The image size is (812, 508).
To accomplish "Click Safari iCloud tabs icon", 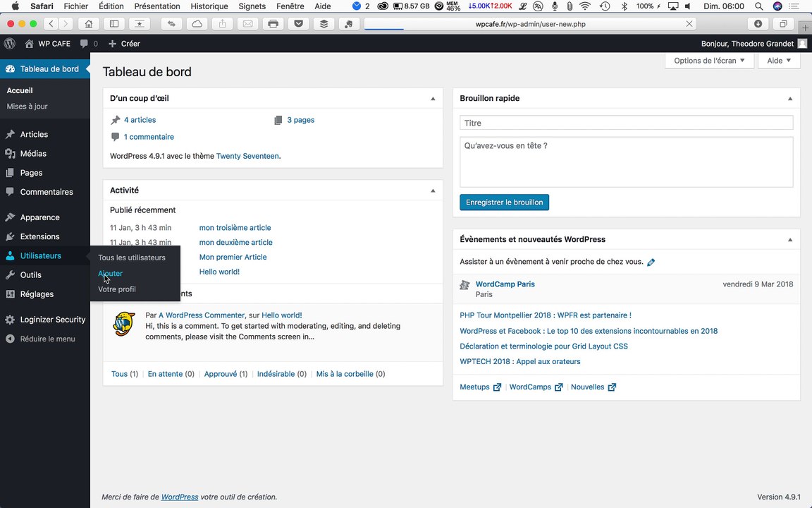I will tap(197, 24).
